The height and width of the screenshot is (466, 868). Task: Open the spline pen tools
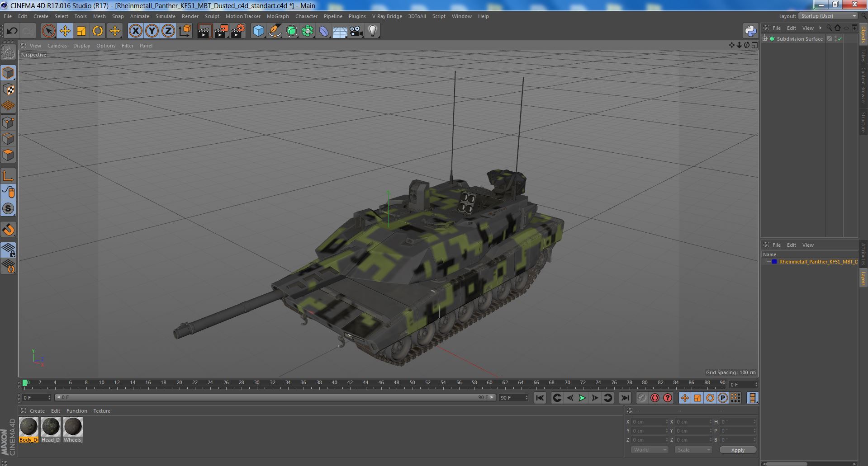(275, 31)
